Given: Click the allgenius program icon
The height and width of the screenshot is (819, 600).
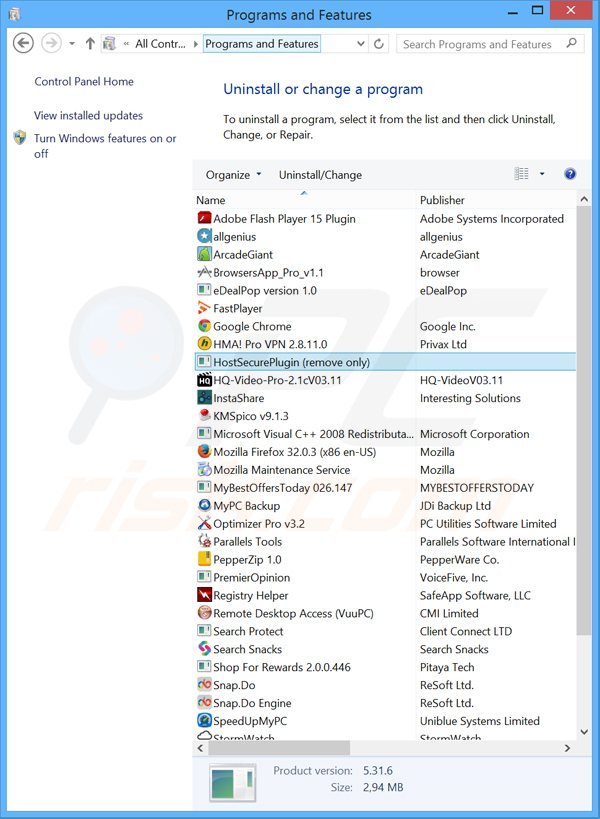Looking at the screenshot, I should (x=204, y=236).
